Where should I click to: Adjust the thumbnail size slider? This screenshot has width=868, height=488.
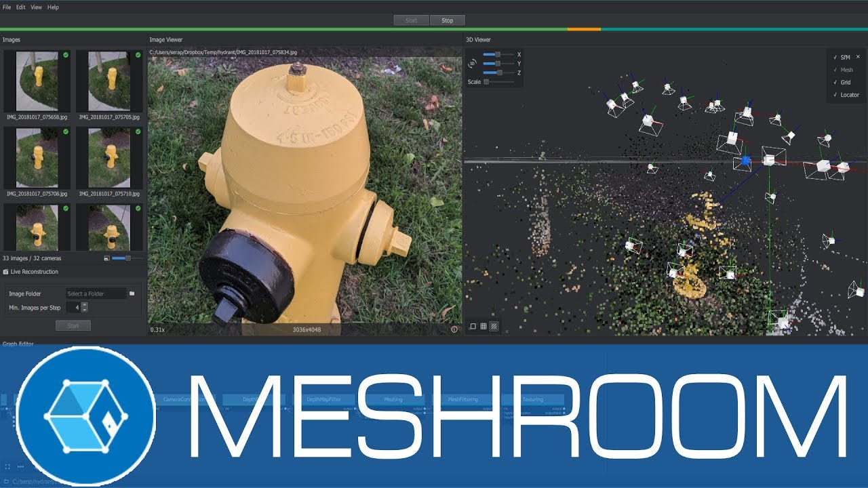click(x=127, y=258)
